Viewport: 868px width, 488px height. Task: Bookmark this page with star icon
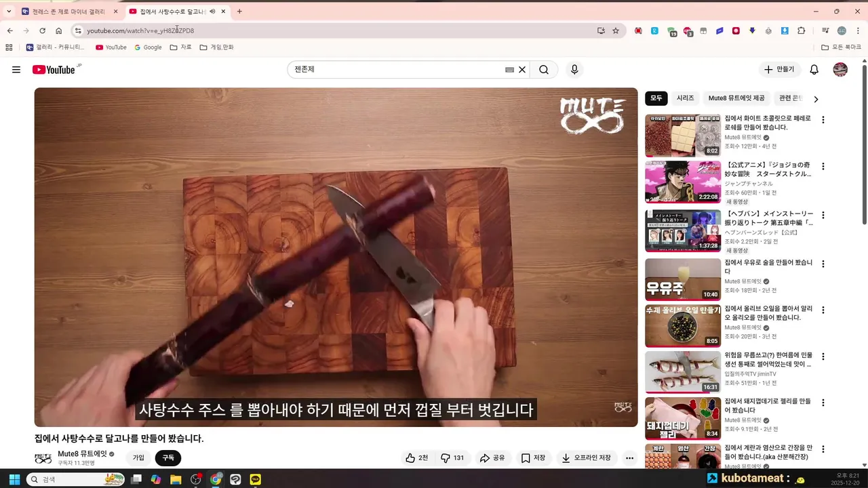pyautogui.click(x=616, y=30)
